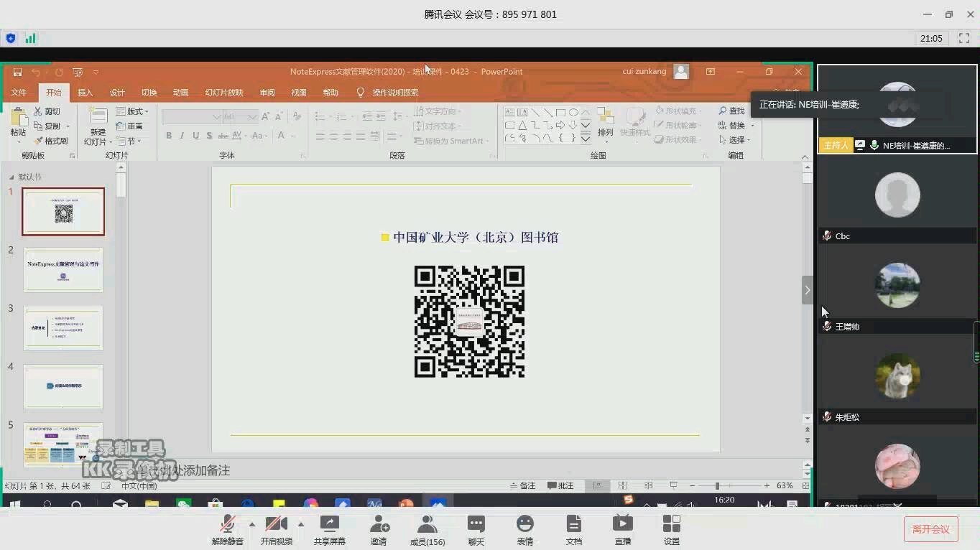This screenshot has width=980, height=550.
Task: Open the 选择 select dropdown
Action: click(x=734, y=140)
